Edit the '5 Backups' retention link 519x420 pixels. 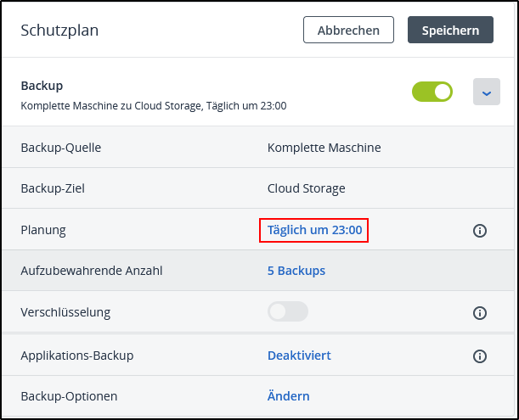coord(296,271)
